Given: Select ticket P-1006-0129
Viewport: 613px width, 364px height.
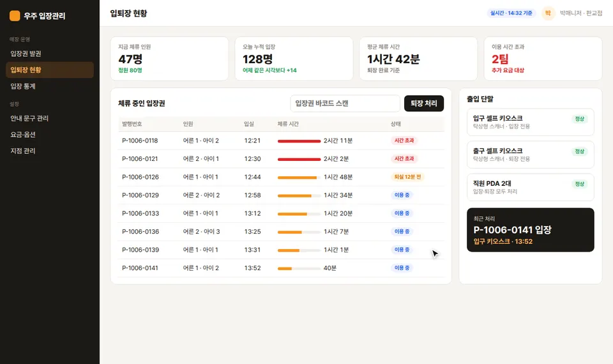Looking at the screenshot, I should pyautogui.click(x=281, y=195).
